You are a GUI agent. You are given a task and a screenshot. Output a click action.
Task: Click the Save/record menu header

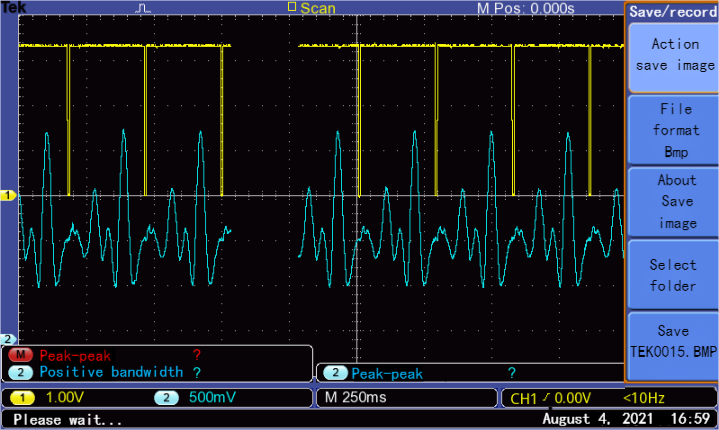(672, 12)
